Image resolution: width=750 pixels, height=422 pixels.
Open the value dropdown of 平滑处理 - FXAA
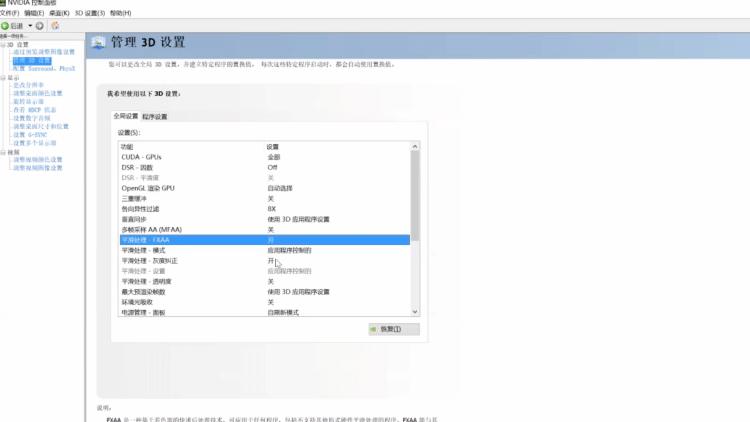(338, 240)
